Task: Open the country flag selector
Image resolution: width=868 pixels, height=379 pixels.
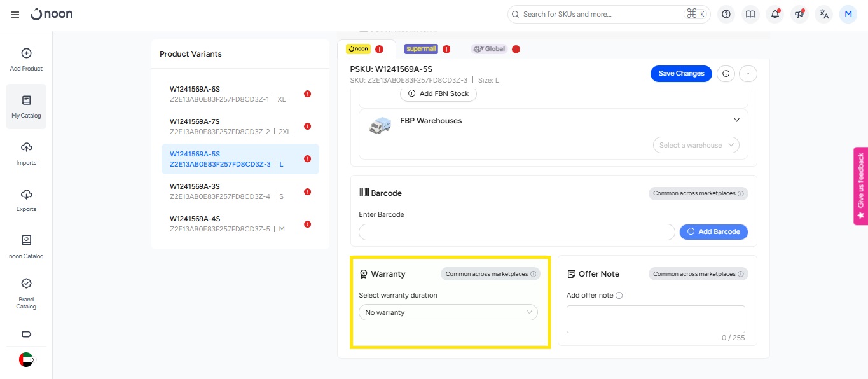Action: pos(26,359)
